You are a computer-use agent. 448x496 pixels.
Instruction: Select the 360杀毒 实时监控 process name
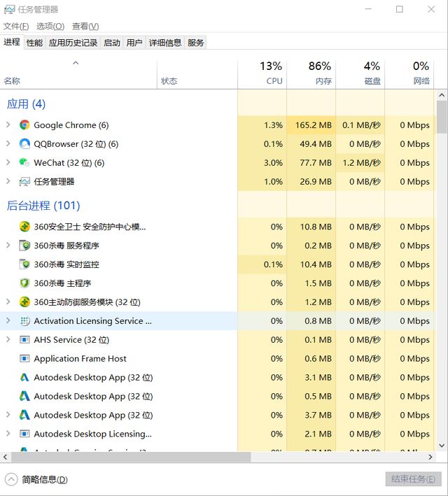click(x=66, y=264)
